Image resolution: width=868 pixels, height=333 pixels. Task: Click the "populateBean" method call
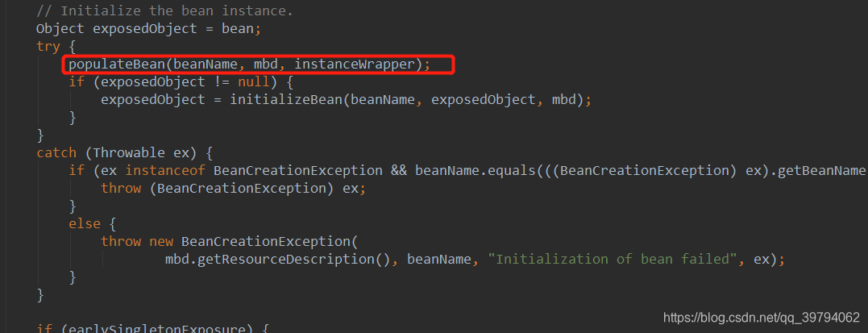117,65
